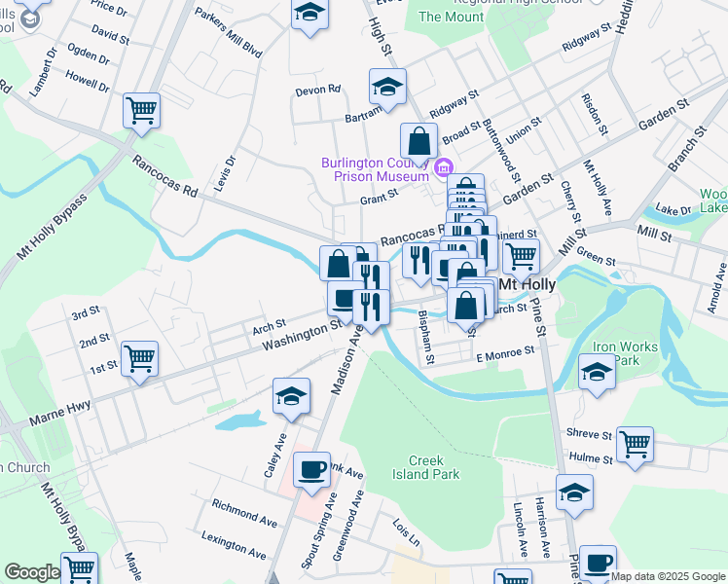This screenshot has height=584, width=728.
Task: Select the school marker above Caley Ave
Action: coord(291,396)
